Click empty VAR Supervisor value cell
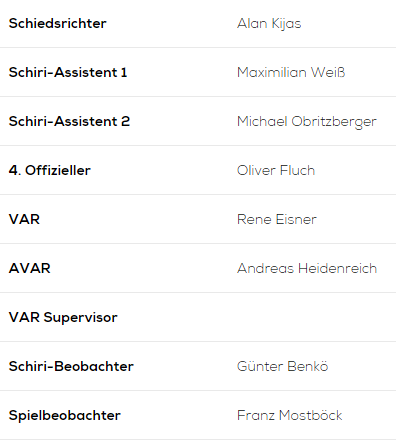The height and width of the screenshot is (441, 396). tap(315, 317)
